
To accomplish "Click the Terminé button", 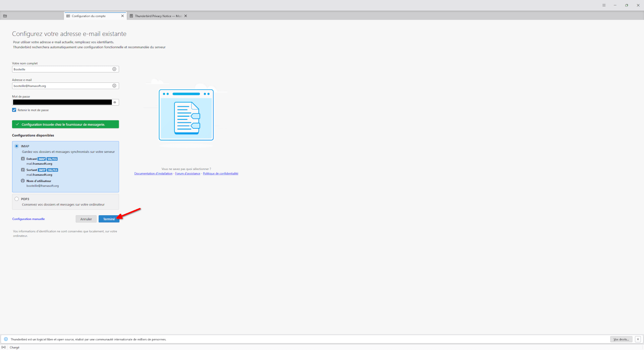I will (109, 219).
